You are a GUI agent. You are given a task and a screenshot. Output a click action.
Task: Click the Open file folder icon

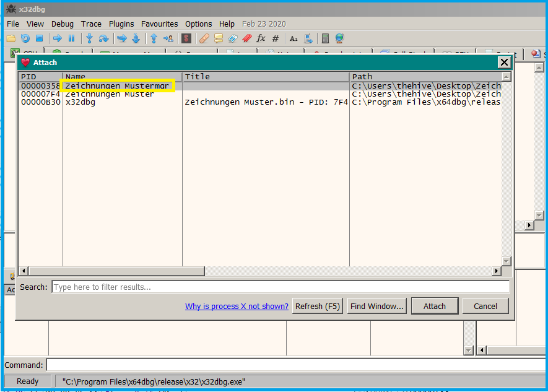(x=11, y=38)
